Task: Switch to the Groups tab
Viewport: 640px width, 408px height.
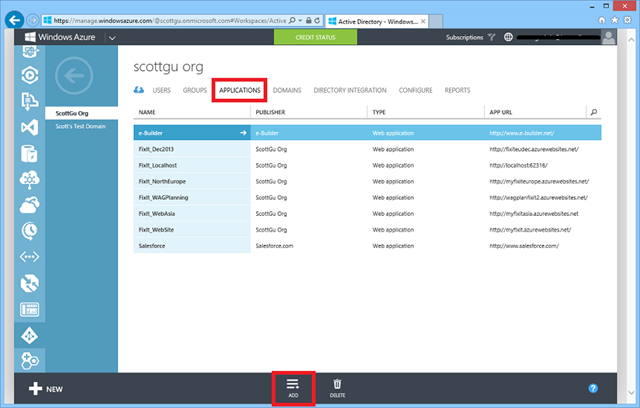Action: pos(195,90)
